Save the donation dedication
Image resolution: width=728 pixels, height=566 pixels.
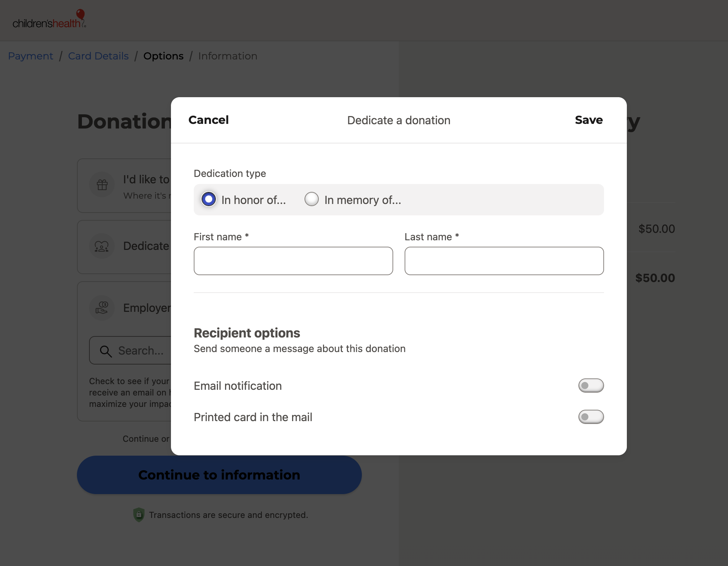[x=589, y=120]
